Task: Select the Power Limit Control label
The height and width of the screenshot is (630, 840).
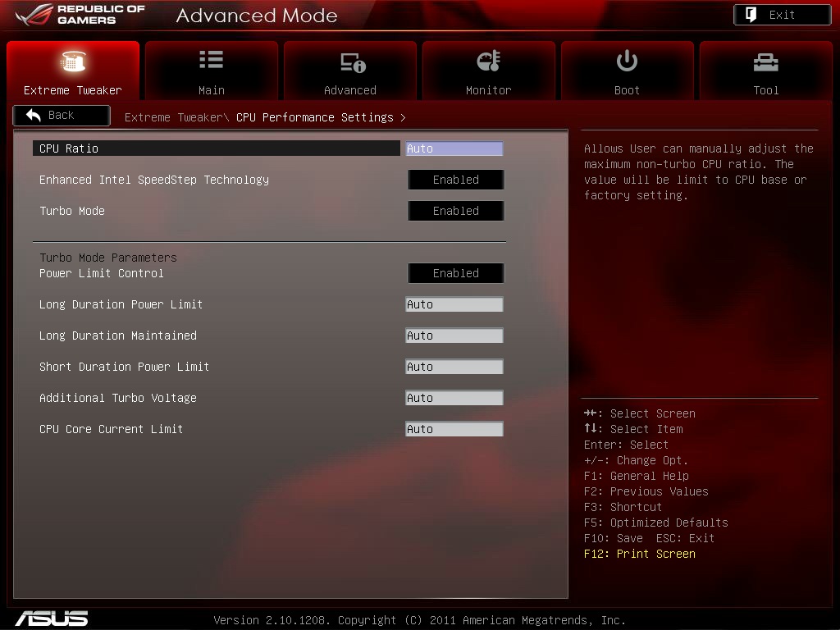Action: pos(101,273)
